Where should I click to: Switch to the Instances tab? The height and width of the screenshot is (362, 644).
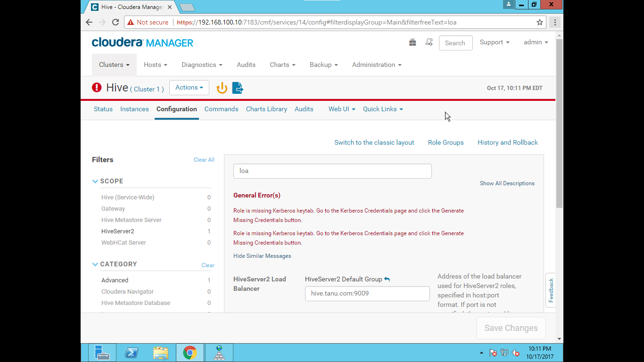tap(134, 109)
